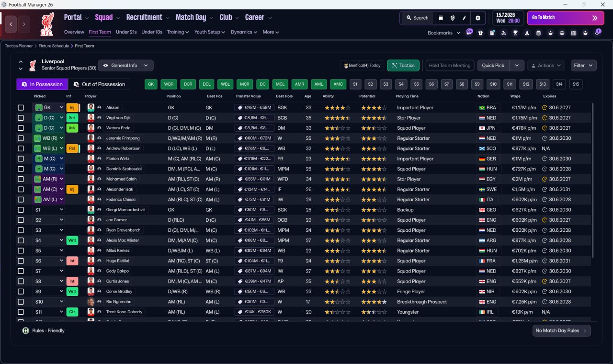Go forward with the right arrow button
The height and width of the screenshot is (364, 613).
coord(24,24)
